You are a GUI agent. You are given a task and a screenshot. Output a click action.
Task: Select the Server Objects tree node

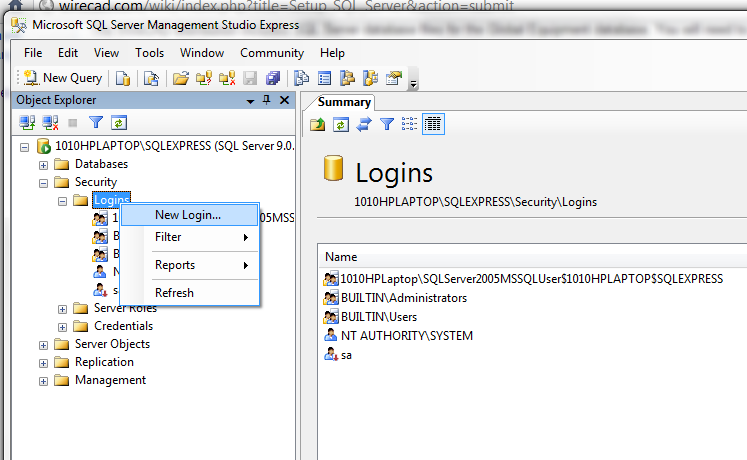pyautogui.click(x=112, y=344)
